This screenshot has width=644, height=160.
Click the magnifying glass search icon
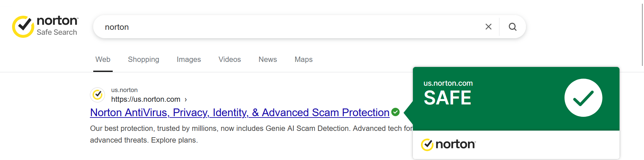pyautogui.click(x=513, y=27)
